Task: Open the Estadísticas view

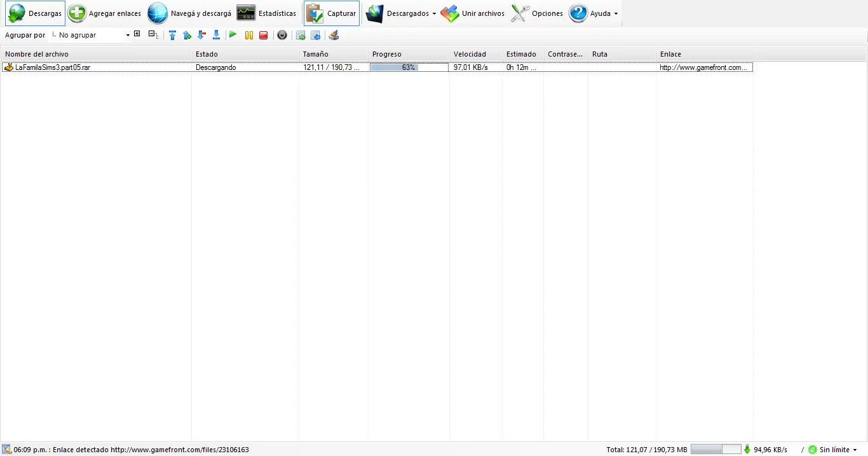Action: (x=266, y=13)
